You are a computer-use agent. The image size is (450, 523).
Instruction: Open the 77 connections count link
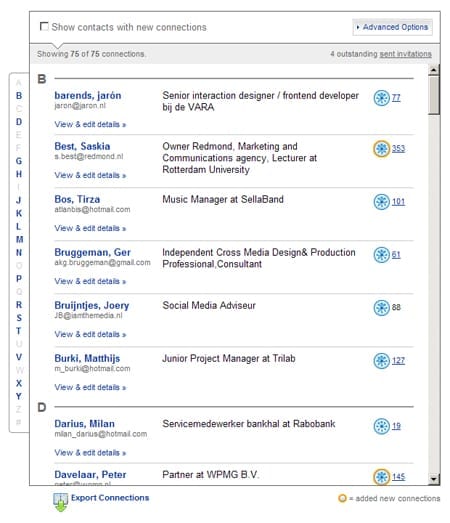click(396, 98)
